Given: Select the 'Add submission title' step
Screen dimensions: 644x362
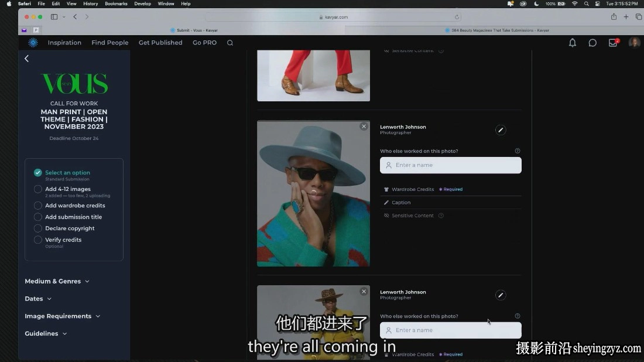Looking at the screenshot, I should click(74, 217).
